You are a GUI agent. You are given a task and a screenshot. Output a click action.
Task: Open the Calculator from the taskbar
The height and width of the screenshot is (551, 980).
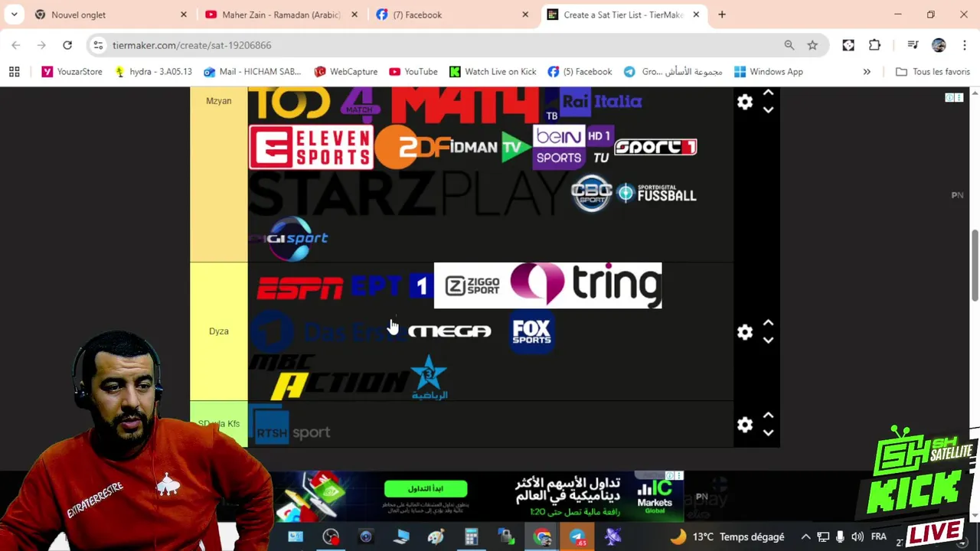coord(471,536)
